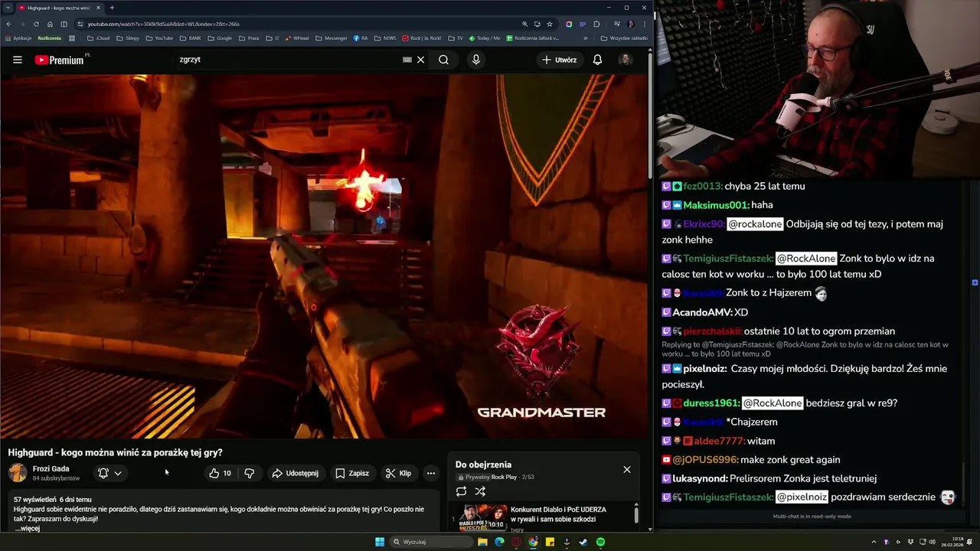This screenshot has width=980, height=551.
Task: Go to YouTube Premium home logo
Action: tap(61, 60)
